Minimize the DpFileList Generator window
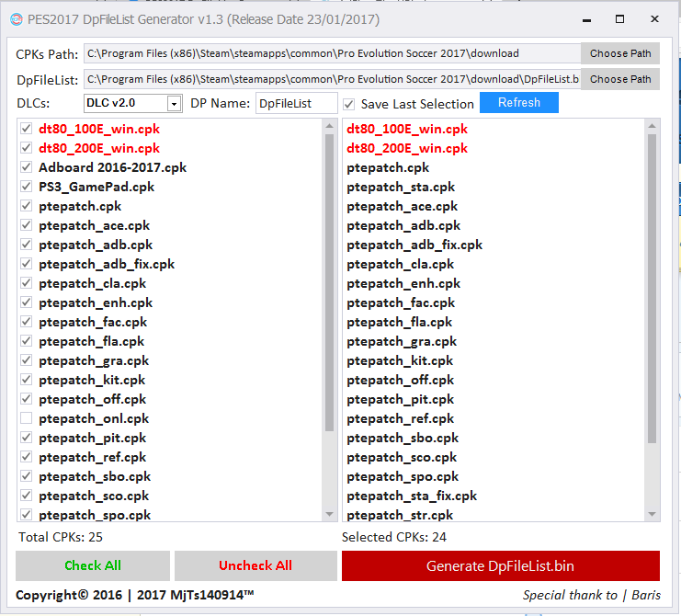This screenshot has height=616, width=681. tap(586, 19)
